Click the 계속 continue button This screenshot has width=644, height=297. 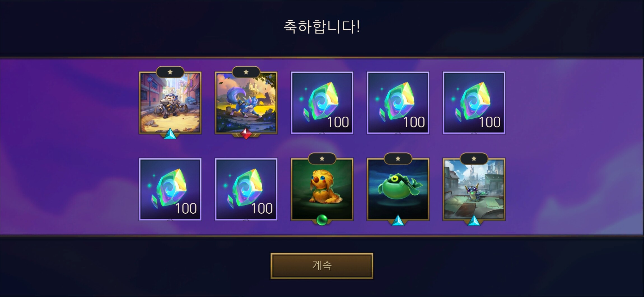[322, 266]
